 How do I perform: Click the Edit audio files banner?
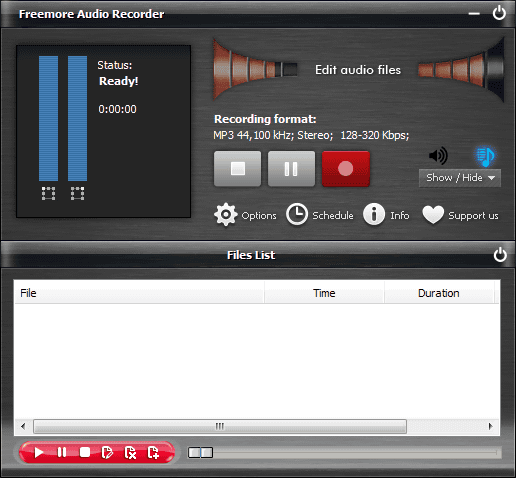[x=358, y=70]
